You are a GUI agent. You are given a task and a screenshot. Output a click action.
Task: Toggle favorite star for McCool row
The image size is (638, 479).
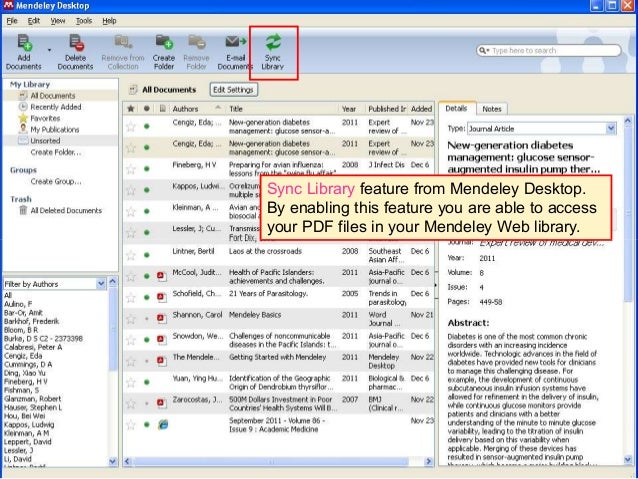click(131, 276)
